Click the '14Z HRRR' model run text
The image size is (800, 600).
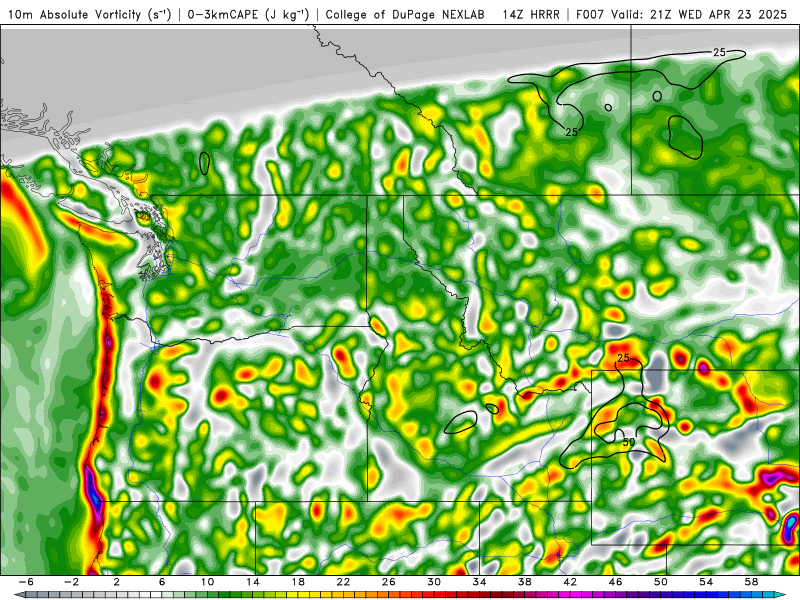point(531,15)
